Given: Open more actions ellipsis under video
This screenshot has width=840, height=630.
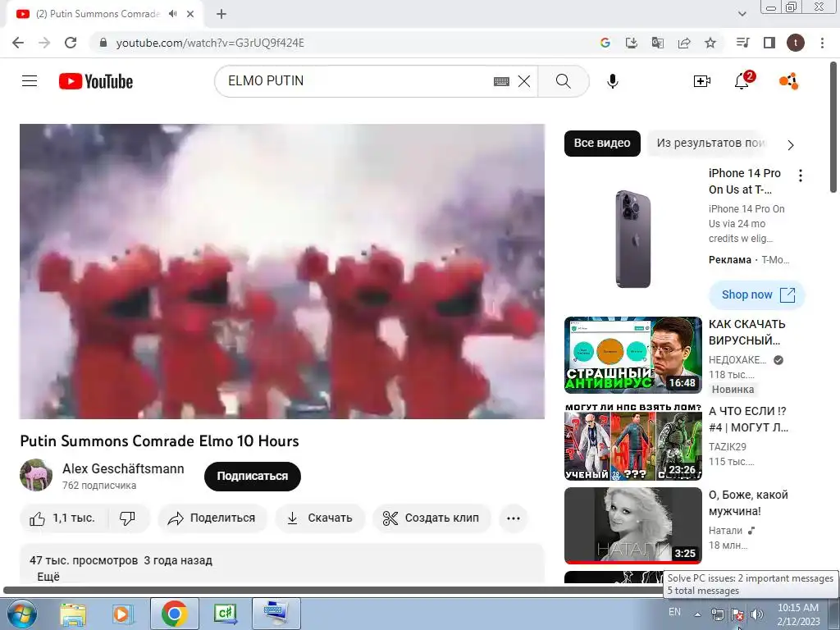Looking at the screenshot, I should click(x=514, y=518).
